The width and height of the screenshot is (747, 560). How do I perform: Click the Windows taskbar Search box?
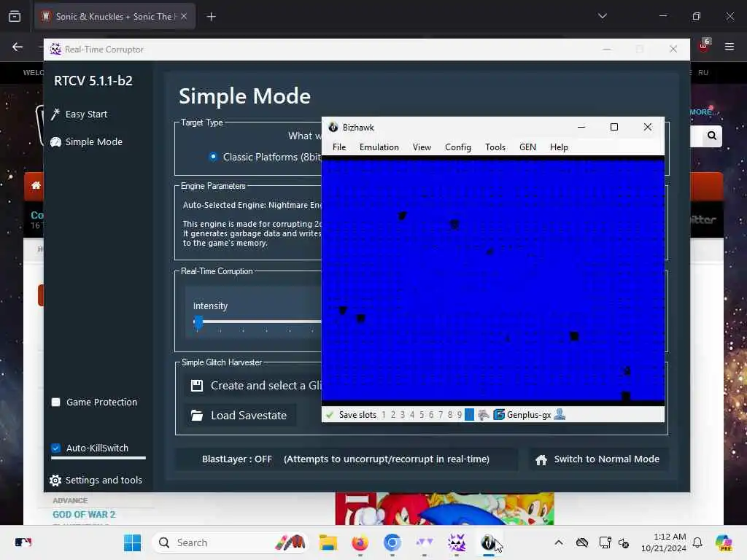click(x=230, y=542)
